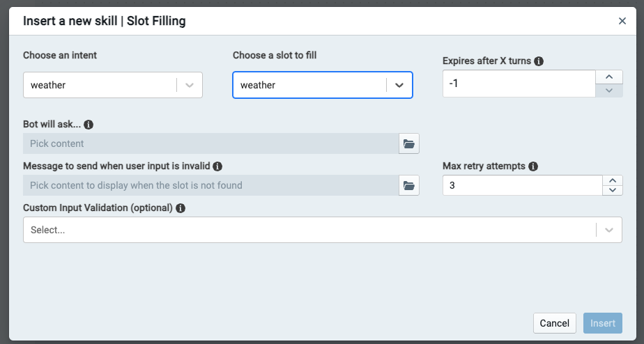
Task: Click the Expires after X turns input field
Action: [519, 84]
